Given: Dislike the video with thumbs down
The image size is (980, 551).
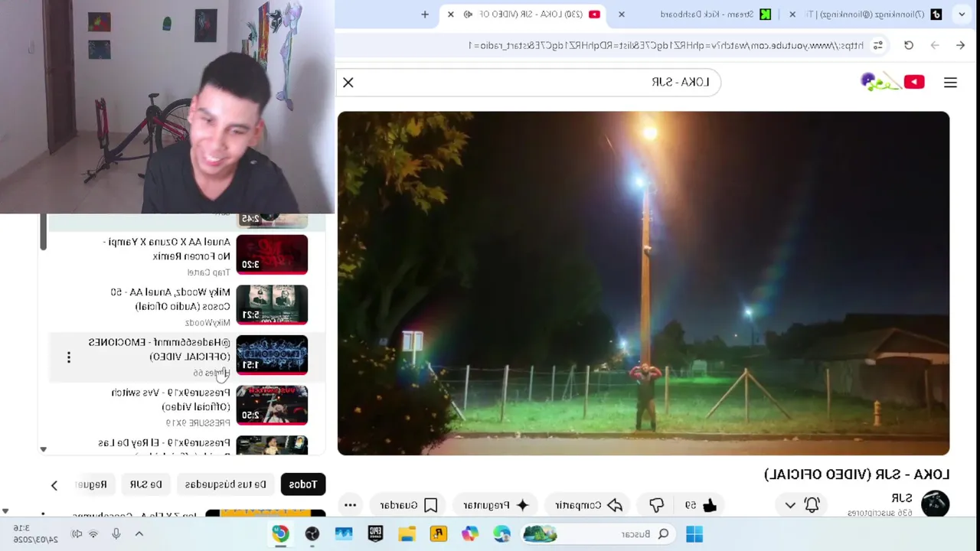Looking at the screenshot, I should pyautogui.click(x=656, y=505).
